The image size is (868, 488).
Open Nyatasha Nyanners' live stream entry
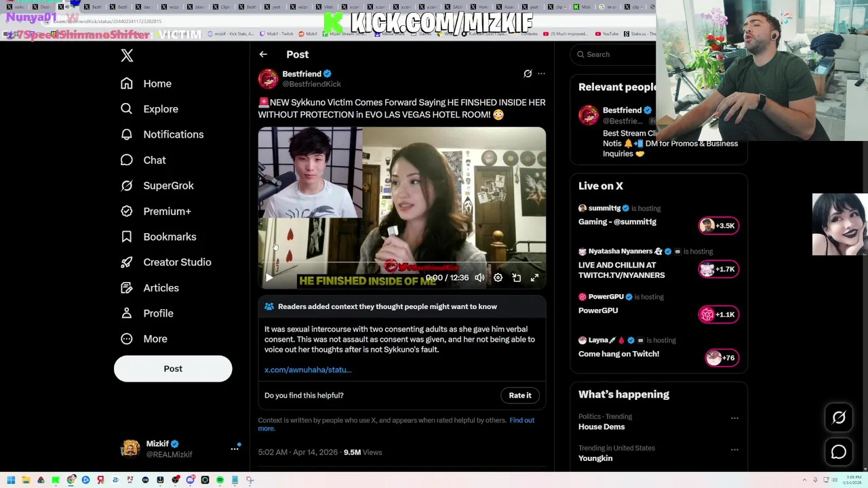point(621,270)
